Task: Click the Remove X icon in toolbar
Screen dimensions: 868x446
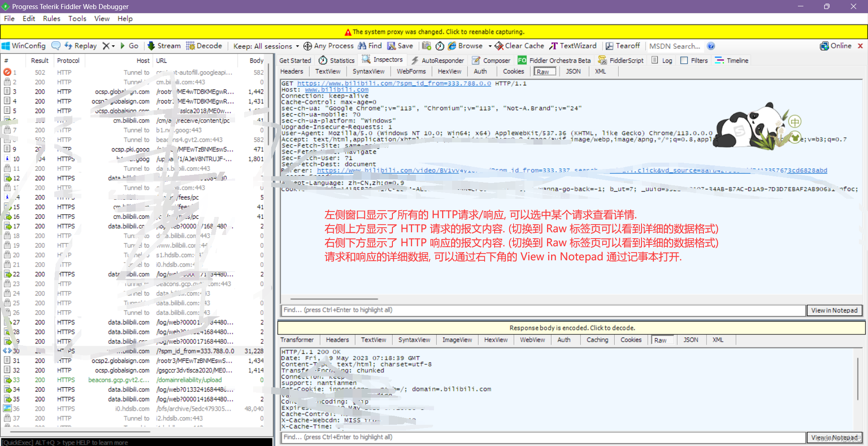Action: [x=106, y=46]
